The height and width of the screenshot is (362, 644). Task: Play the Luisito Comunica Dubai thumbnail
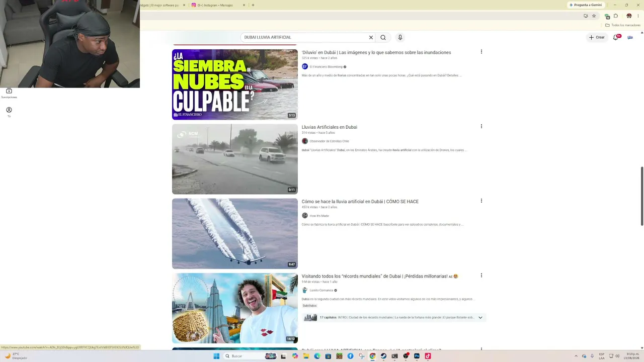pyautogui.click(x=235, y=308)
